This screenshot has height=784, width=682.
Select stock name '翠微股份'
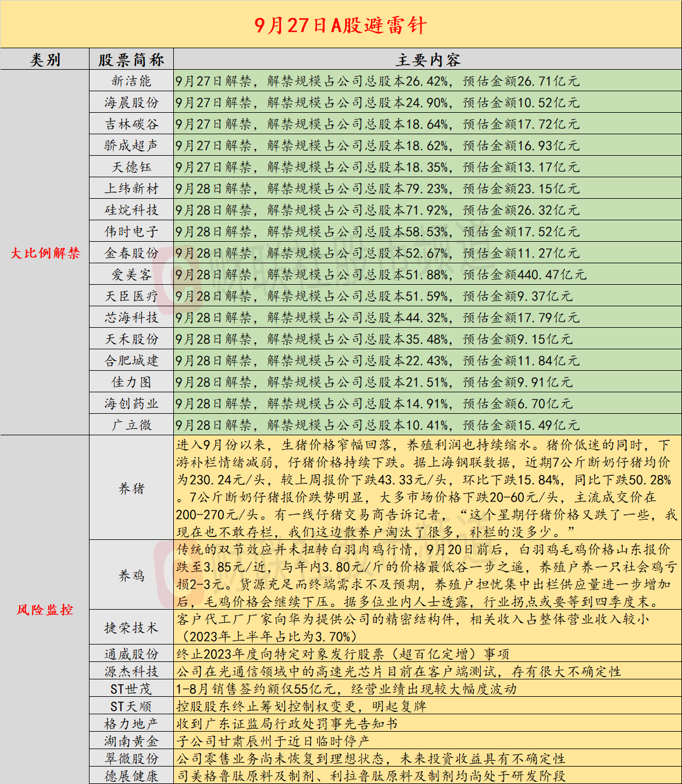[131, 759]
